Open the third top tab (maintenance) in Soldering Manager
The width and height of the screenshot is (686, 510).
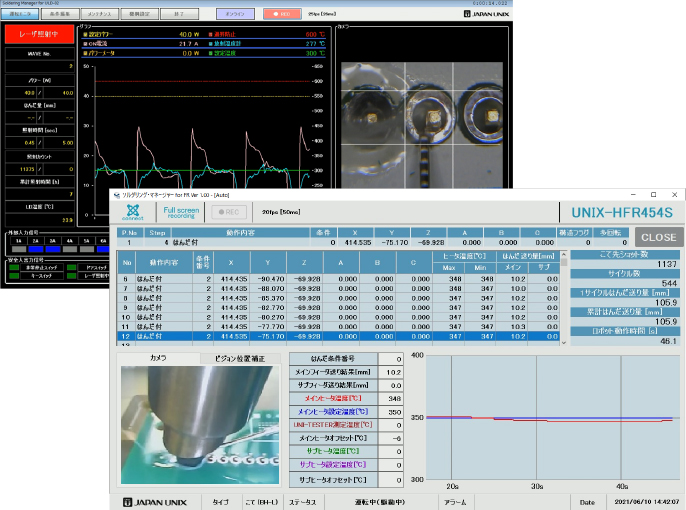(x=99, y=14)
